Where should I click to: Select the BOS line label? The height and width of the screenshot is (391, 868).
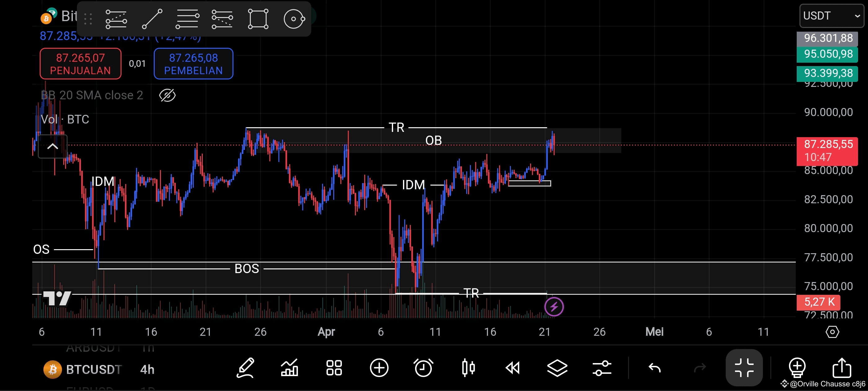[x=247, y=268]
